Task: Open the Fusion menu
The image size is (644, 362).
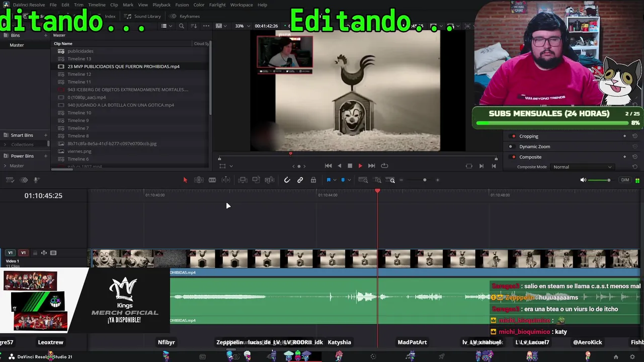Action: click(182, 5)
